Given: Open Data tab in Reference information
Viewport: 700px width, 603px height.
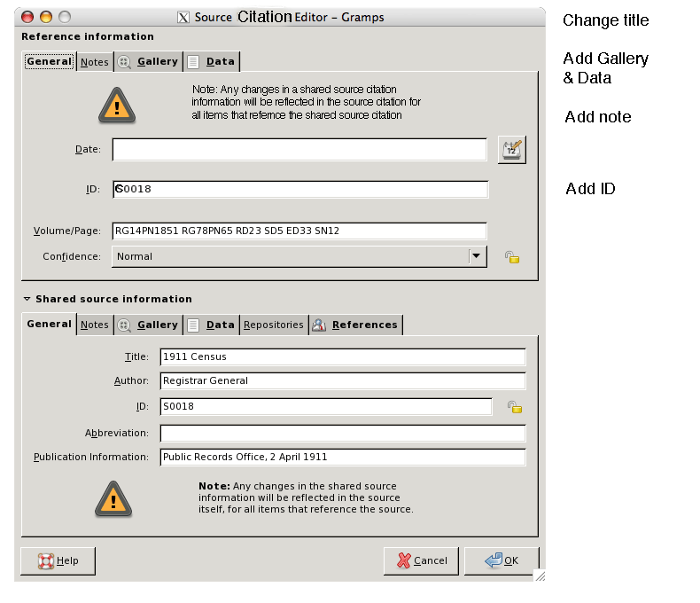Looking at the screenshot, I should click(212, 62).
